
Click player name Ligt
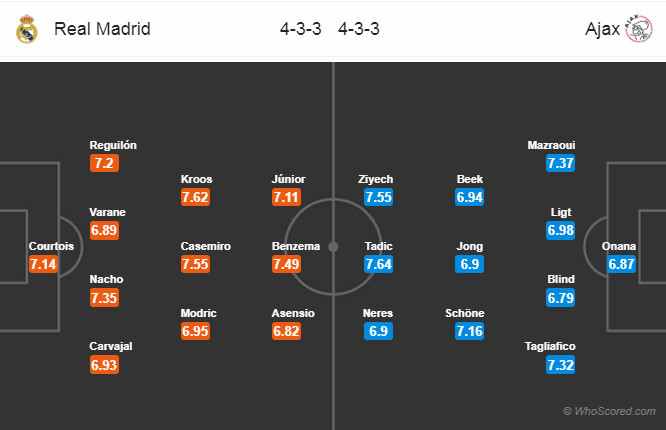click(561, 212)
